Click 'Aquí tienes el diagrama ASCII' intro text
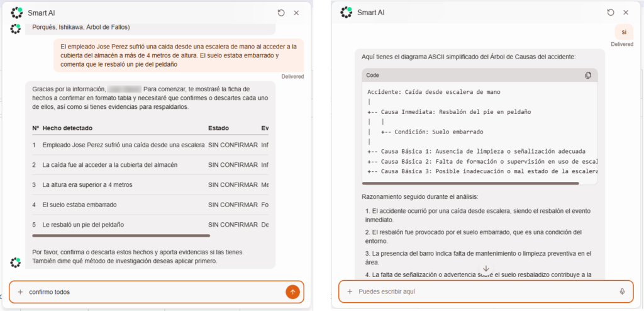Screen dimensions: 644x311 click(x=469, y=57)
